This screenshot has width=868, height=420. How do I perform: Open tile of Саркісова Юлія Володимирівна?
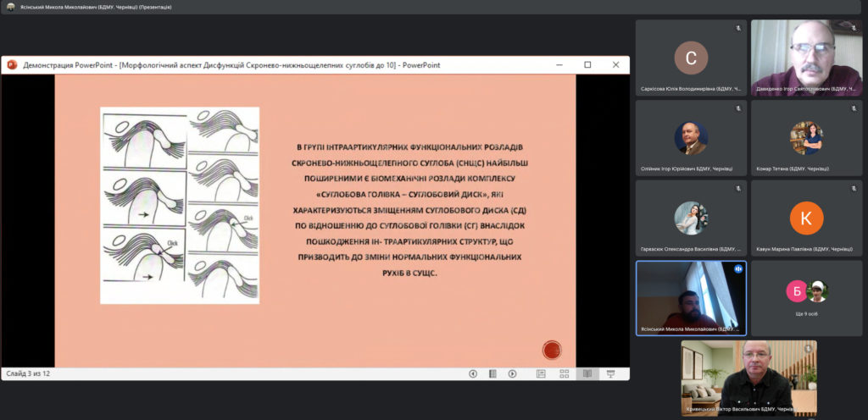(x=691, y=58)
